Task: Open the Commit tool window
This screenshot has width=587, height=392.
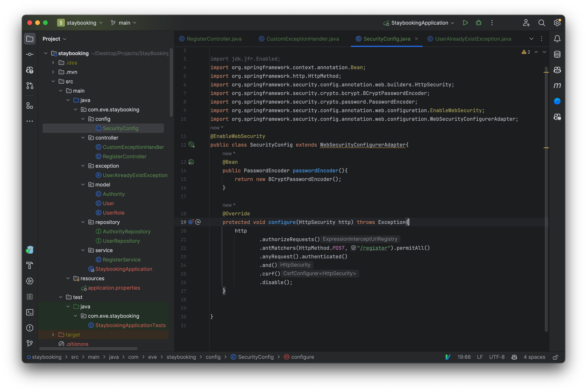Action: pos(30,54)
